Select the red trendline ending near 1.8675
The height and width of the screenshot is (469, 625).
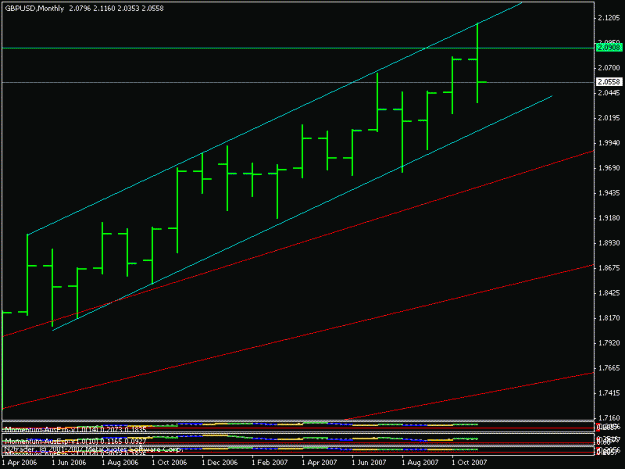[299, 336]
